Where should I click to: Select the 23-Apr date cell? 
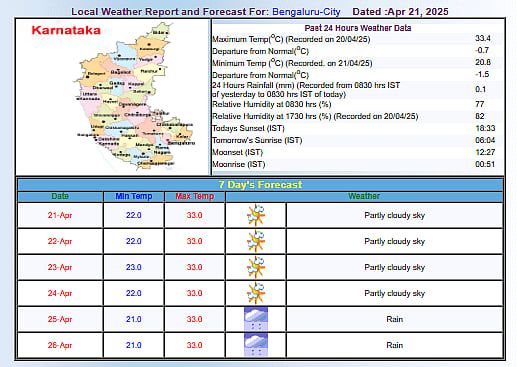pyautogui.click(x=60, y=267)
